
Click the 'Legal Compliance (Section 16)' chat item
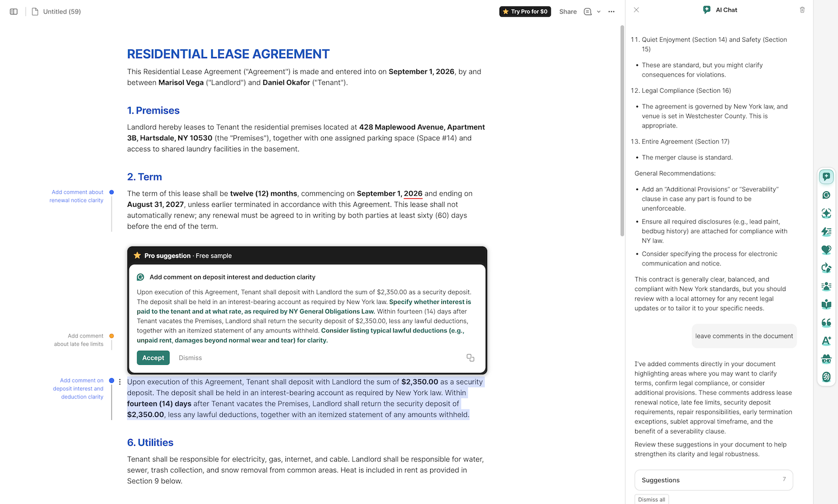686,91
